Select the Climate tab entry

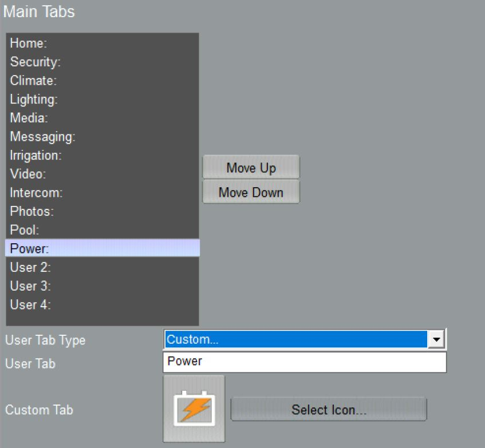pyautogui.click(x=102, y=81)
